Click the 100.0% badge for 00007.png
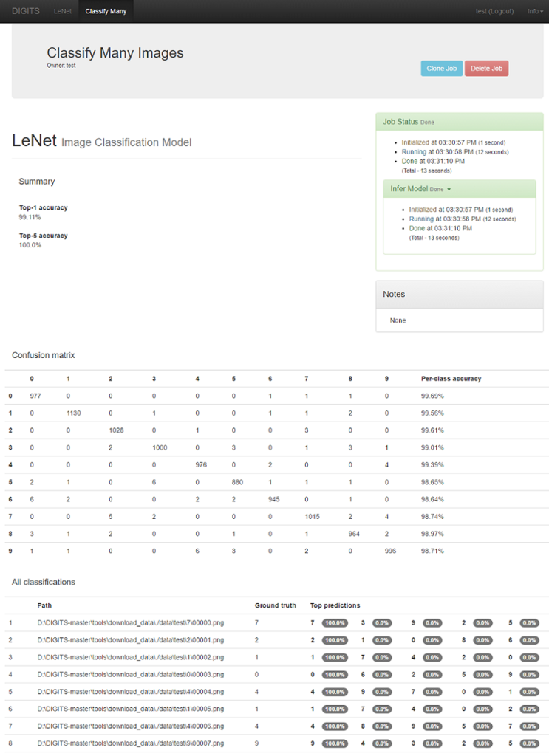The height and width of the screenshot is (756, 549). point(335,743)
